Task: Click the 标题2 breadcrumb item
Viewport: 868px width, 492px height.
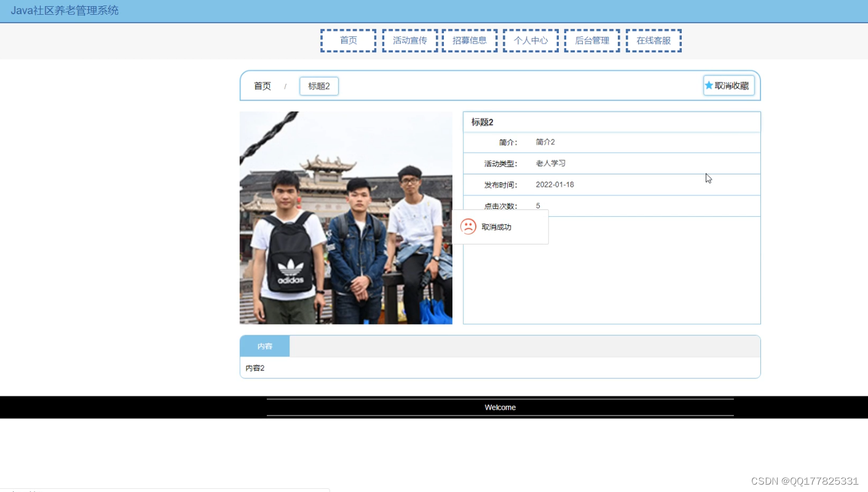Action: [319, 86]
